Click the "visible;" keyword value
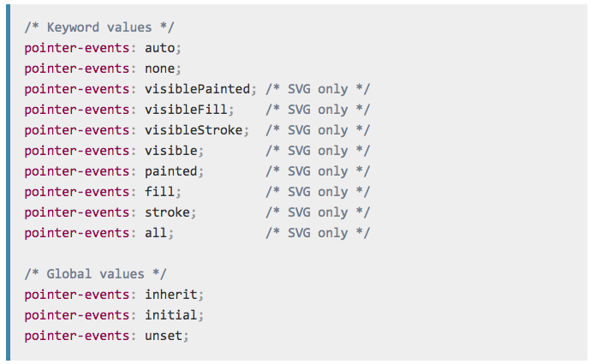The image size is (596, 364). tap(171, 151)
